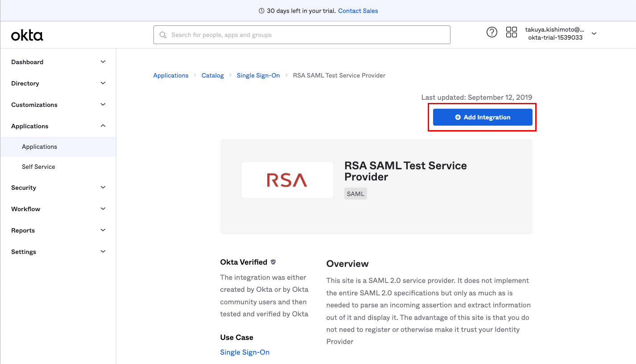636x364 pixels.
Task: Click the search people, apps and groups field
Action: click(308, 35)
